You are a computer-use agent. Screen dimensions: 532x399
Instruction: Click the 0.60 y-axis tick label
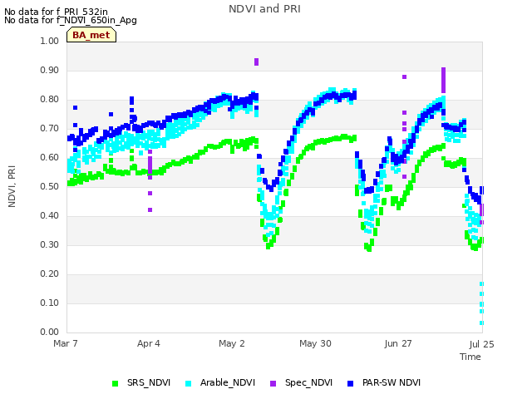[x=50, y=157]
